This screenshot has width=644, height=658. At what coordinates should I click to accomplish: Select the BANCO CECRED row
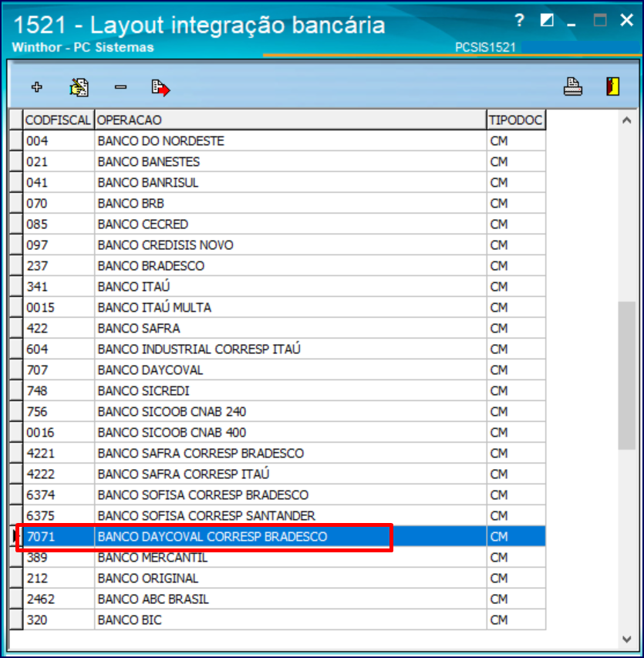pos(278,224)
